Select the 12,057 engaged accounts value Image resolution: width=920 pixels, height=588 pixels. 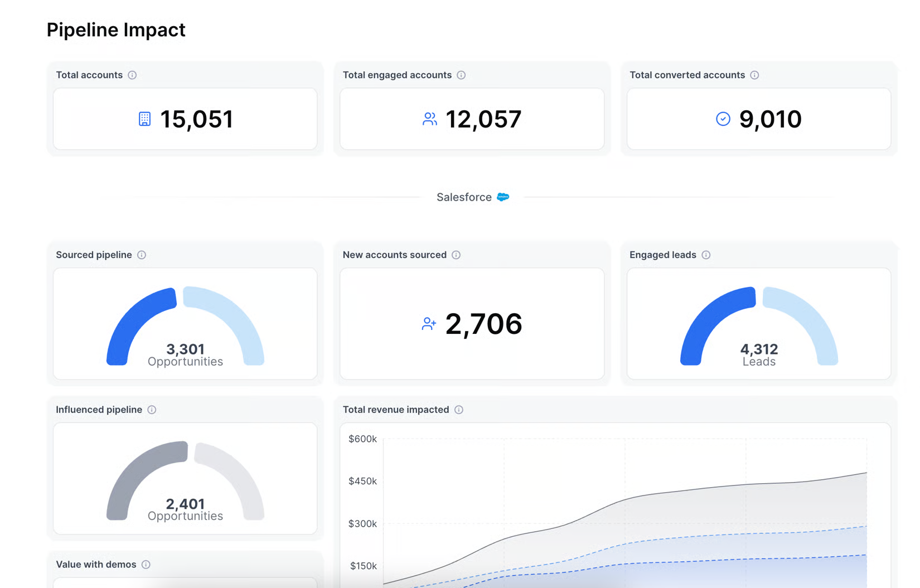[483, 119]
